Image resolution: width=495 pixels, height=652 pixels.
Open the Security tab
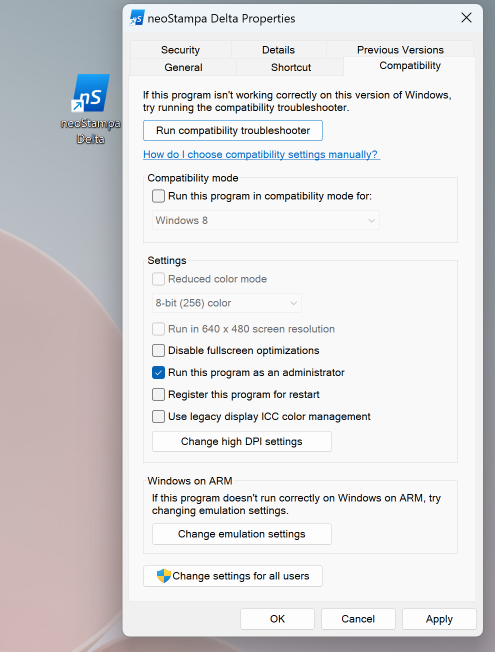(181, 50)
